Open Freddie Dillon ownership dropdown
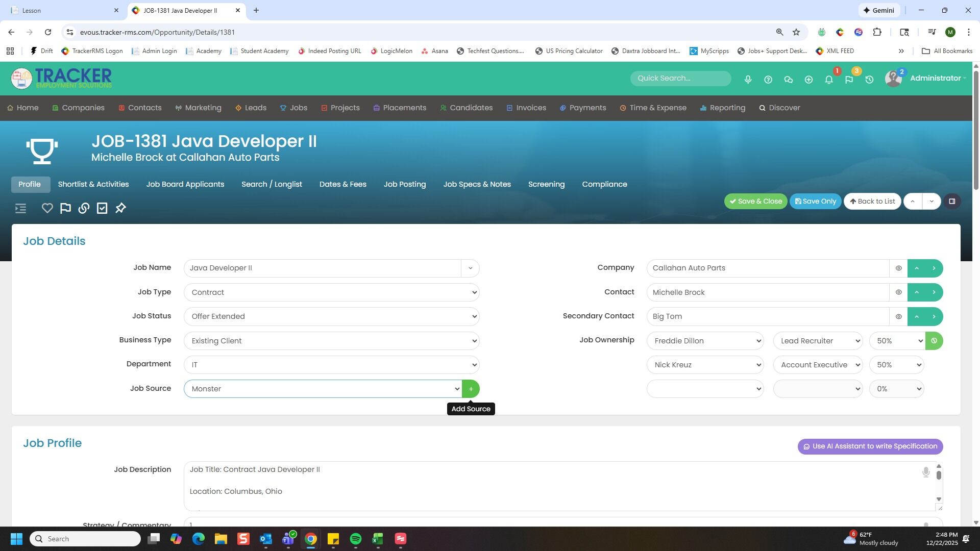The height and width of the screenshot is (551, 980). (705, 341)
